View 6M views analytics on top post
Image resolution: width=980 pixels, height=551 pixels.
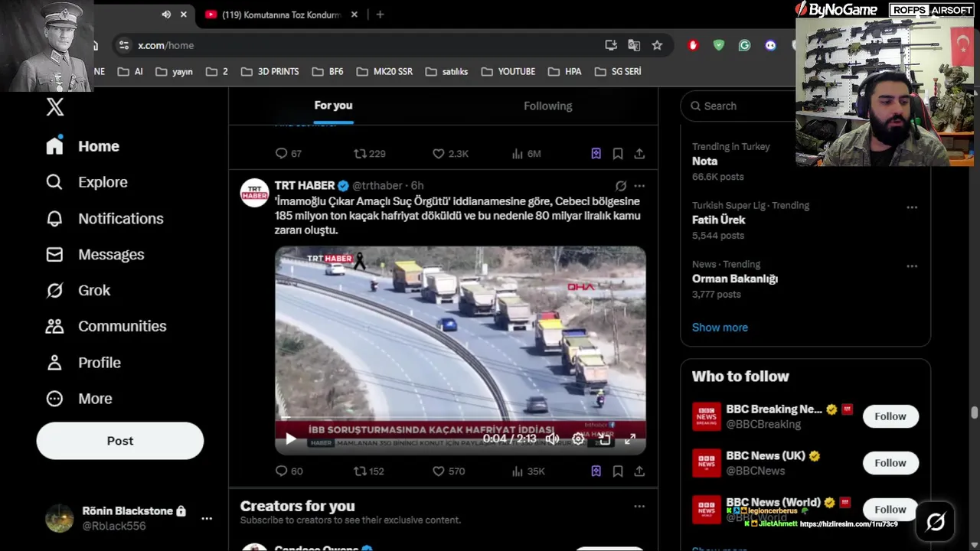526,154
